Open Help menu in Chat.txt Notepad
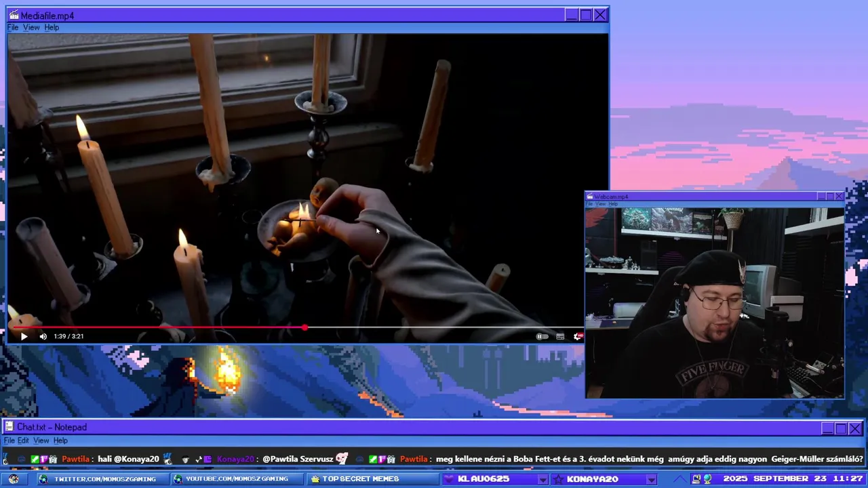This screenshot has width=868, height=488. tap(60, 441)
